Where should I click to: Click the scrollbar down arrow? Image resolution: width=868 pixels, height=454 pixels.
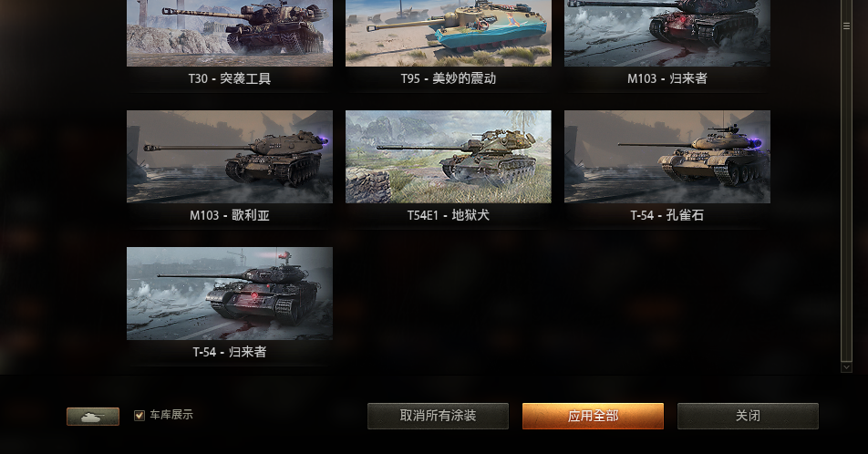coord(846,367)
